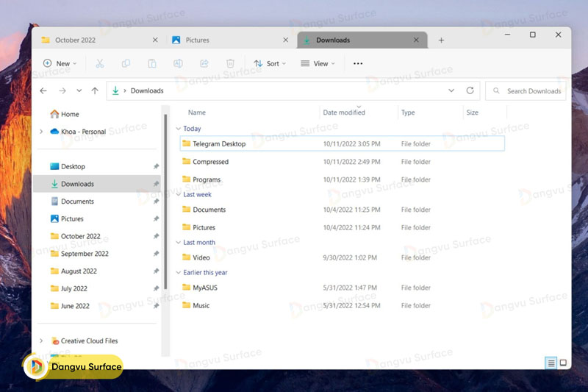Click the Search Downloads field
Image resolution: width=588 pixels, height=392 pixels.
526,90
